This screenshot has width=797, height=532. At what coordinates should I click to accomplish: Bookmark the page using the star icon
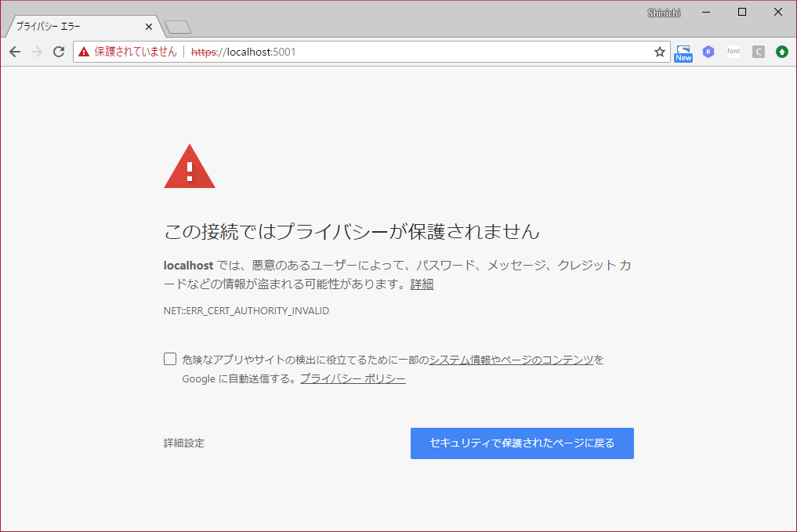click(659, 51)
